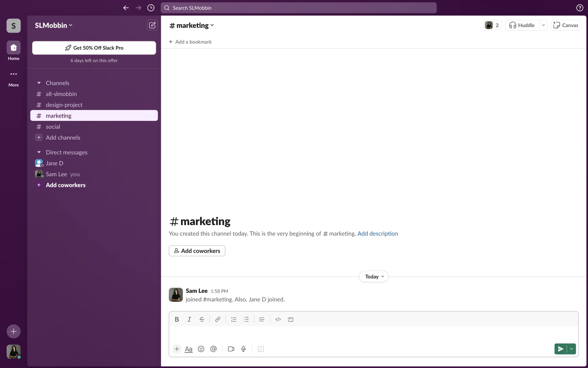The height and width of the screenshot is (368, 588).
Task: Insert code block formatting
Action: pos(290,319)
